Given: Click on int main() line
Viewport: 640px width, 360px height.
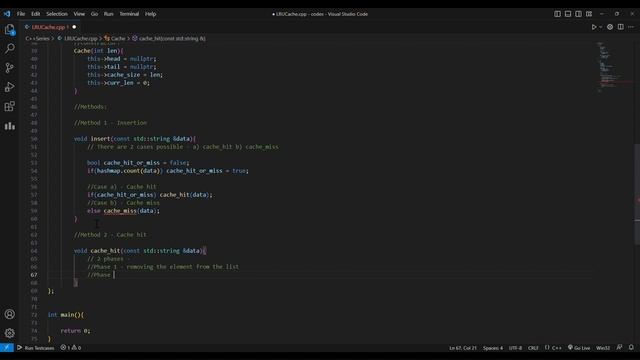Looking at the screenshot, I should [x=66, y=315].
